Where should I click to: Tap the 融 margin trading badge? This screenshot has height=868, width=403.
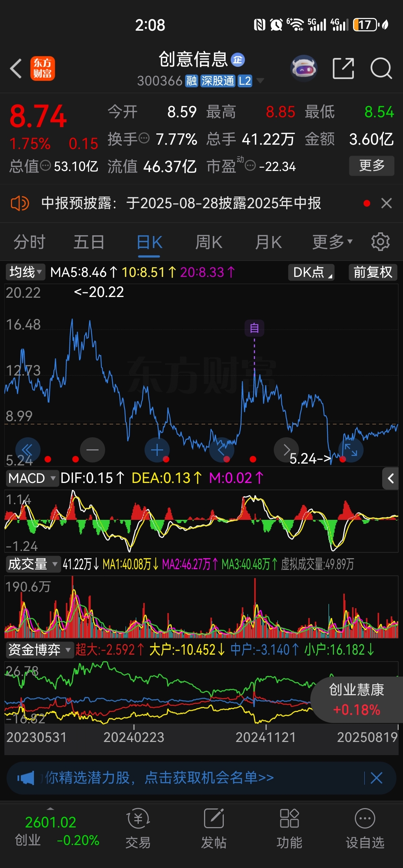click(x=192, y=81)
